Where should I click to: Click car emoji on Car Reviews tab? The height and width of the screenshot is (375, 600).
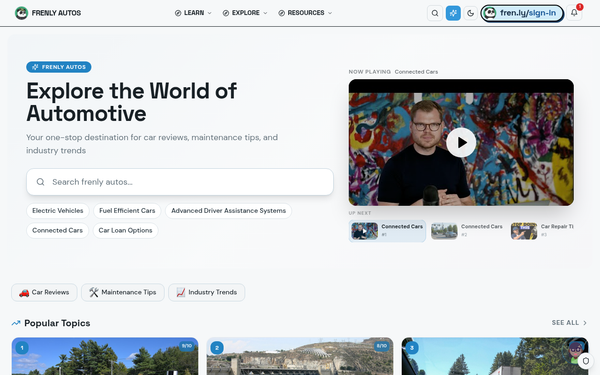24,293
